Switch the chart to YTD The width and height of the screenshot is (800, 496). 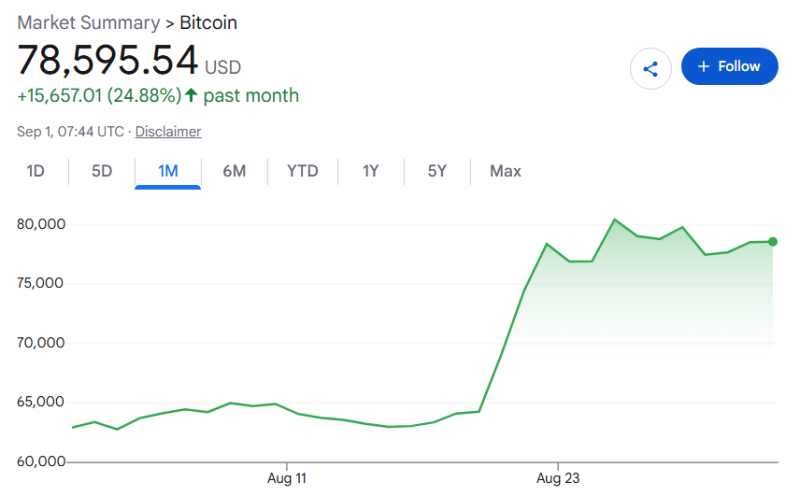pos(303,171)
